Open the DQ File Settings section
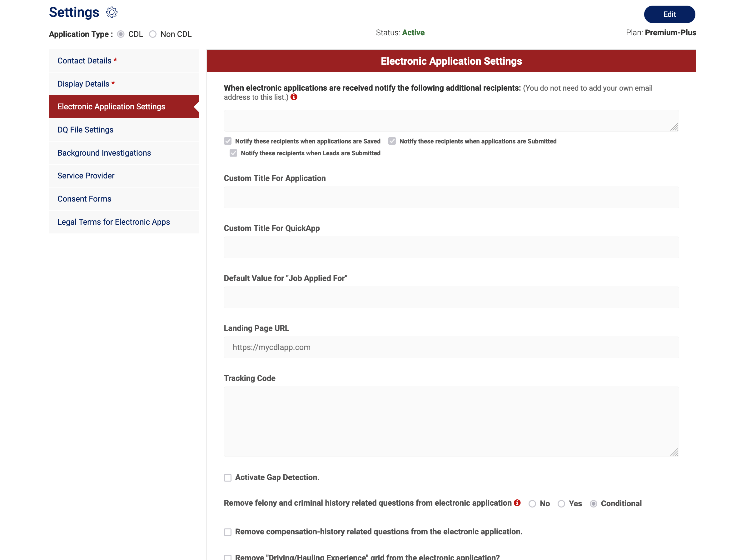 [x=85, y=130]
